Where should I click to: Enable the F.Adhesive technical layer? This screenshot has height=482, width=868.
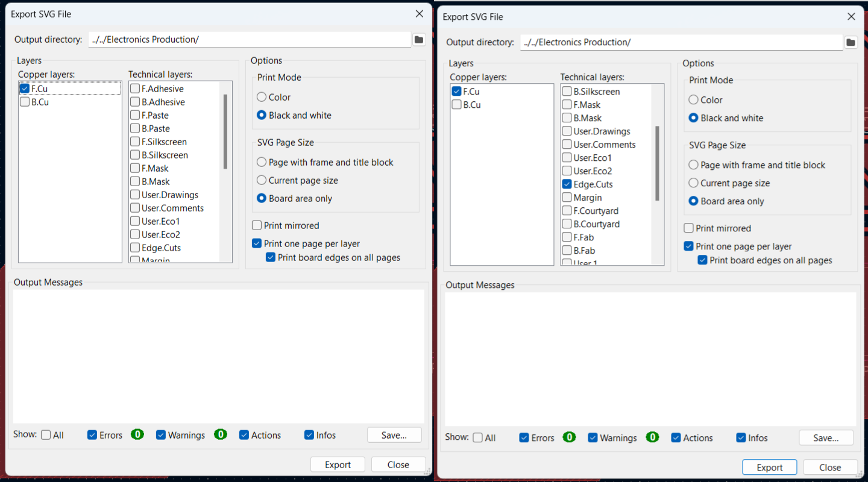click(135, 89)
